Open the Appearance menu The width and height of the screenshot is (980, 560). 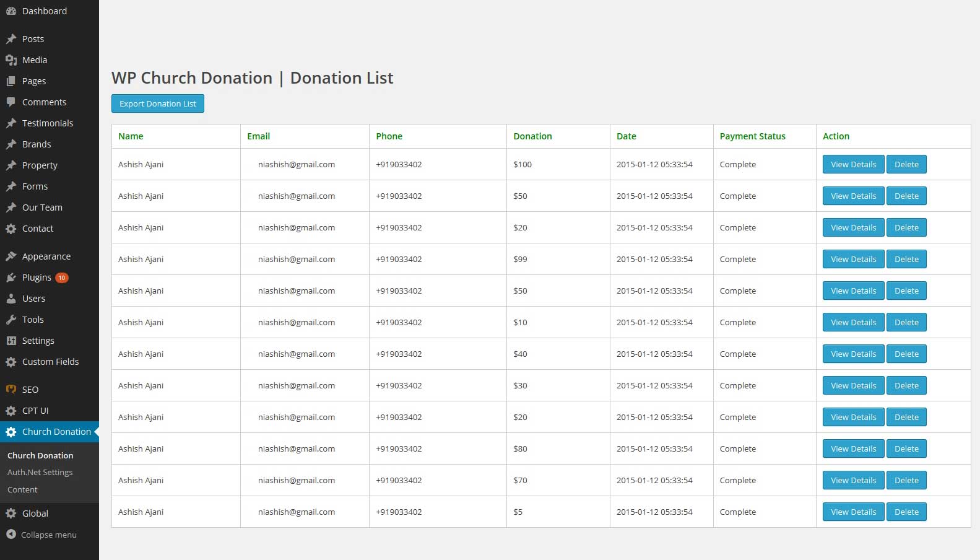[x=50, y=256]
